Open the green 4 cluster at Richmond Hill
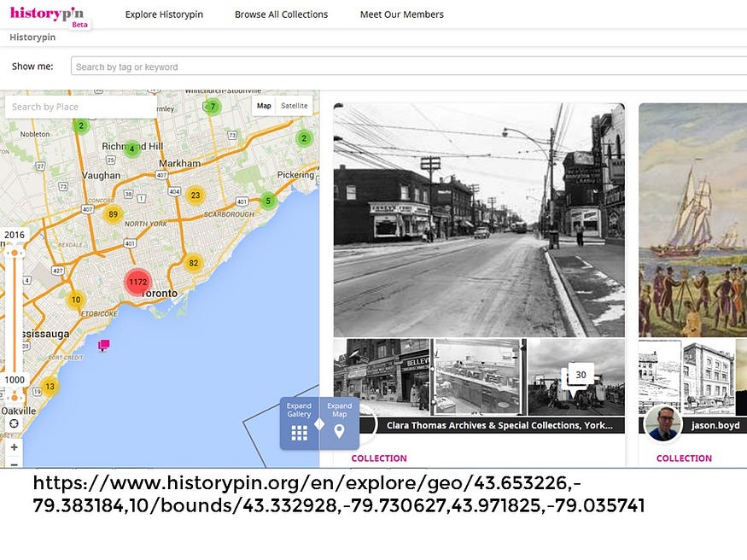The image size is (747, 560). point(132,149)
